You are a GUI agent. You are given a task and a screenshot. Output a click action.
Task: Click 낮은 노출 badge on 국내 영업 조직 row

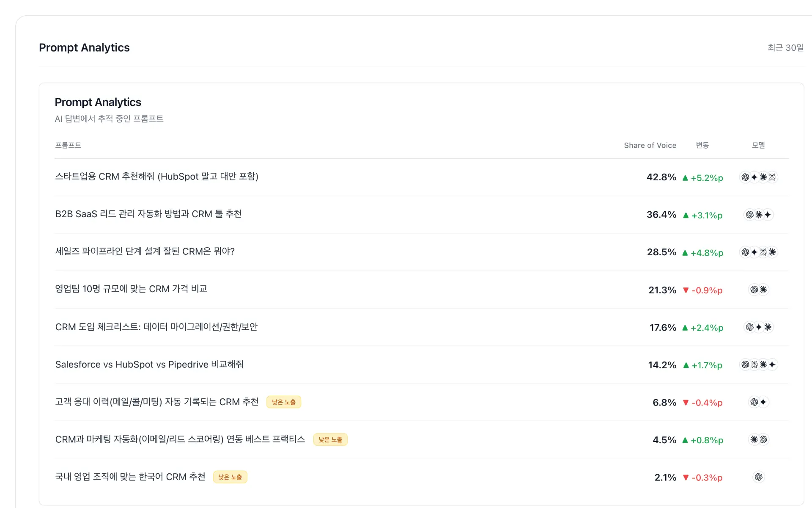coord(230,477)
